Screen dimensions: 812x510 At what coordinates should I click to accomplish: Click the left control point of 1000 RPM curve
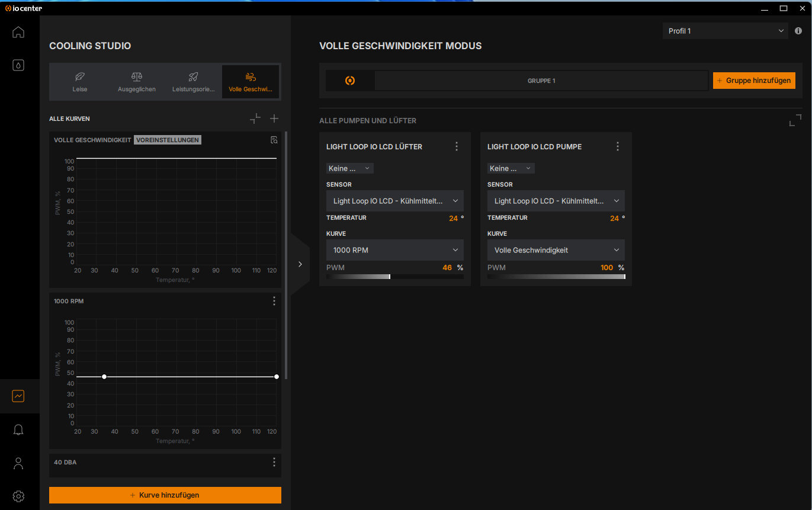tap(104, 377)
